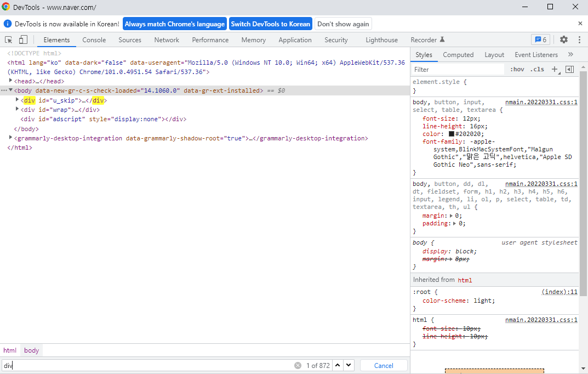Open the Application tab
Screen dimensions: 588x374
[x=295, y=40]
